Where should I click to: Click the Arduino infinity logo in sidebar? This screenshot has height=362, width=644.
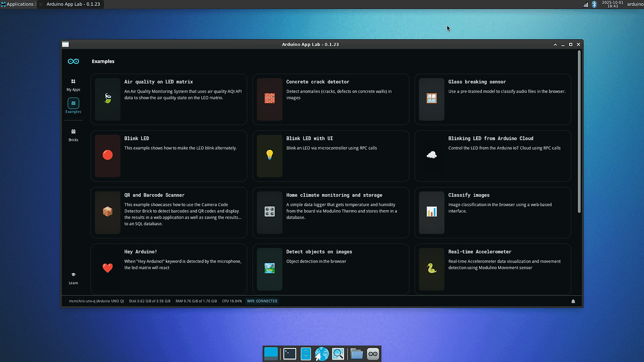click(73, 61)
